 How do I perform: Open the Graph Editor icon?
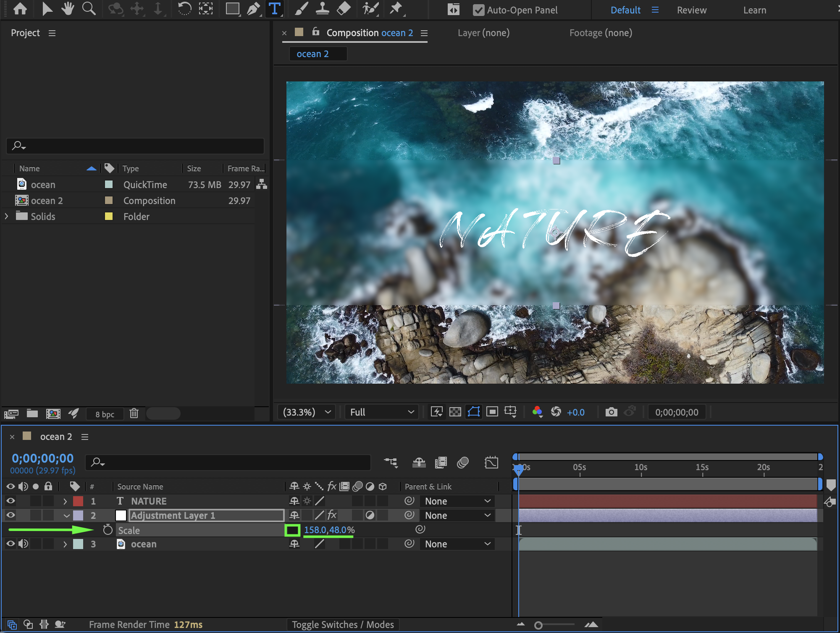tap(491, 462)
